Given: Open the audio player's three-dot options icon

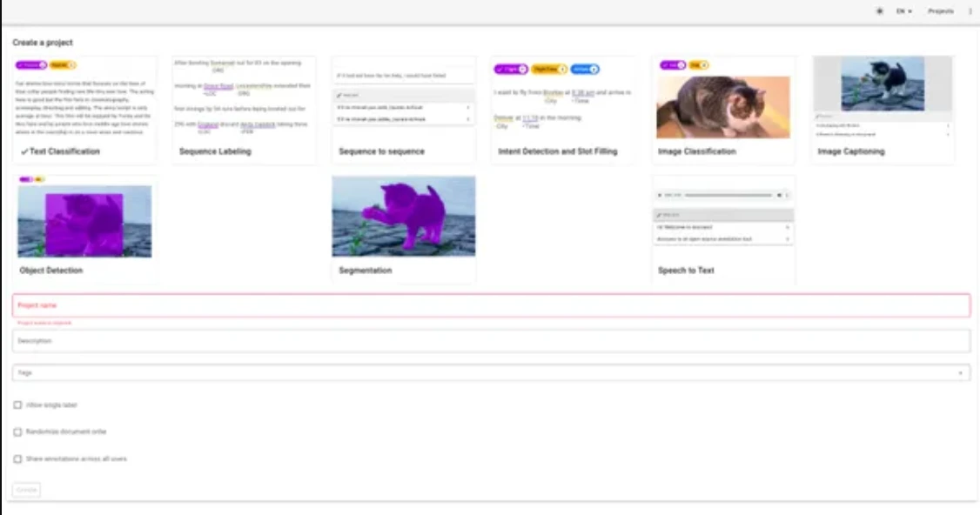Looking at the screenshot, I should coord(788,195).
